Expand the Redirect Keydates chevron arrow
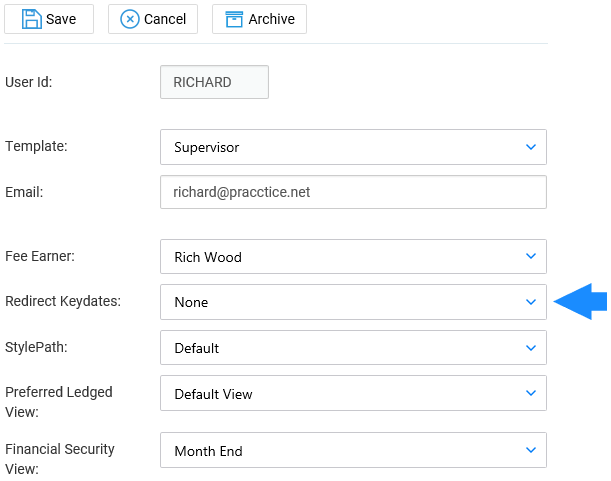Screen dimensions: 611x481 pyautogui.click(x=531, y=302)
